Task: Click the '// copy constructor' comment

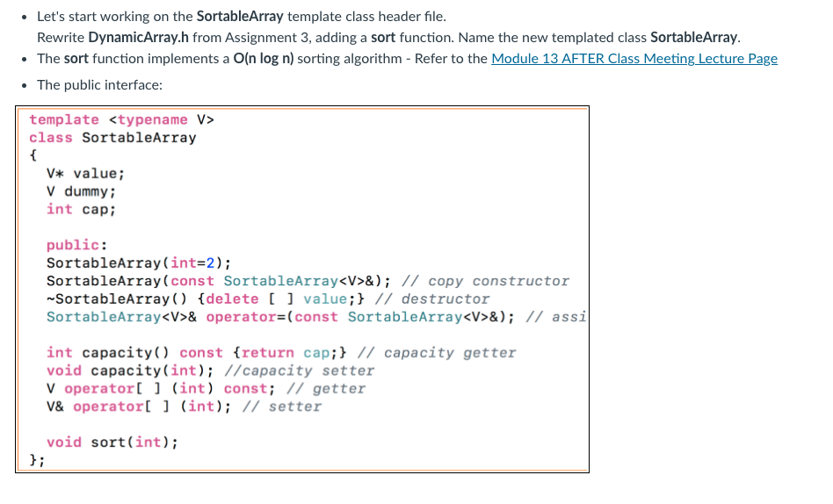Action: point(485,281)
